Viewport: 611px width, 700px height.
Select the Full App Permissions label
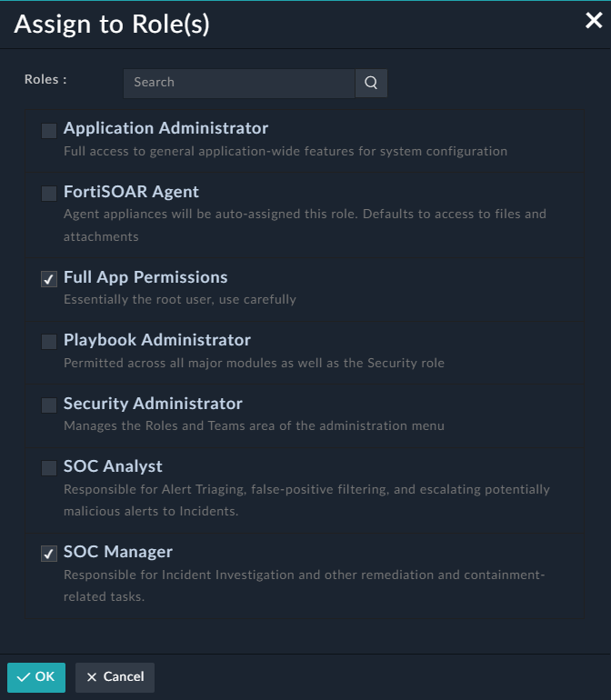(x=145, y=277)
